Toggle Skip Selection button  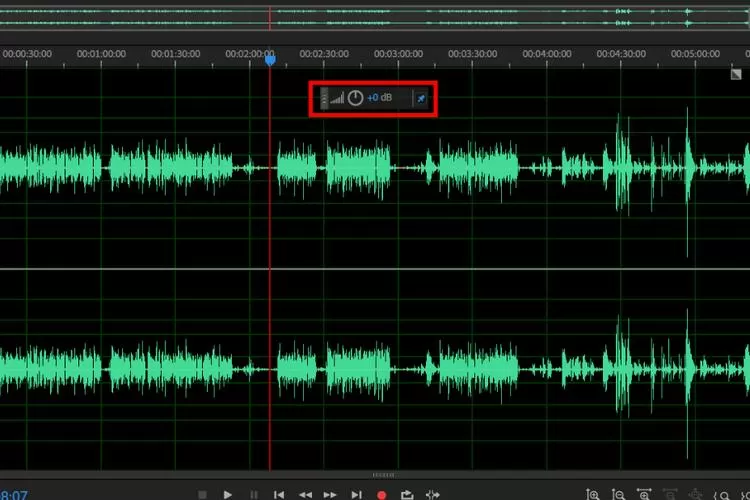point(432,494)
